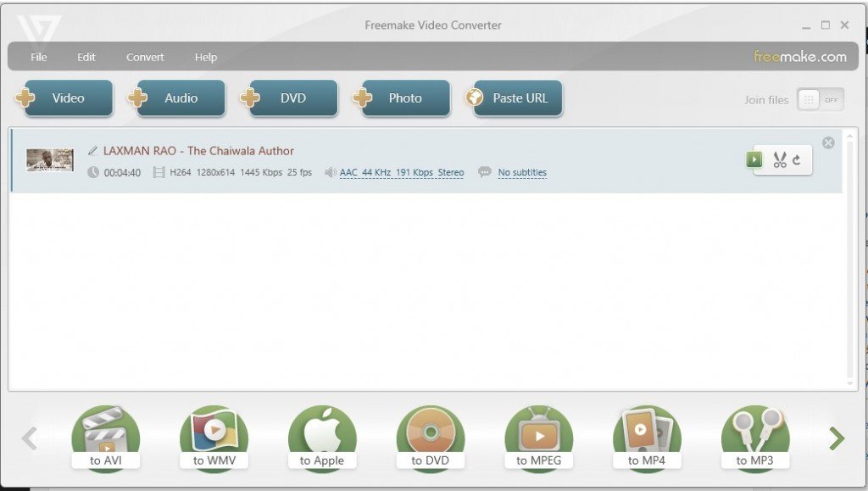The height and width of the screenshot is (491, 868).
Task: Rename video using the pencil icon
Action: tap(92, 151)
